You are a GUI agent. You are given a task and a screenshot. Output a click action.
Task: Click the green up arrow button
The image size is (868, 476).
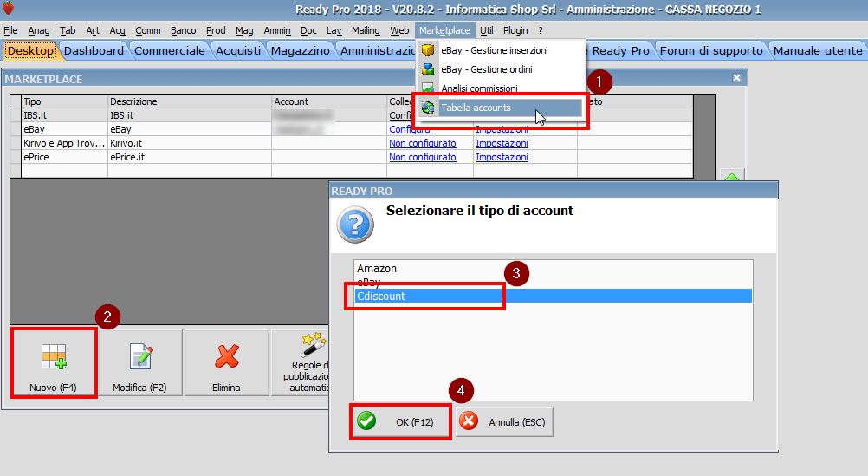click(x=732, y=175)
